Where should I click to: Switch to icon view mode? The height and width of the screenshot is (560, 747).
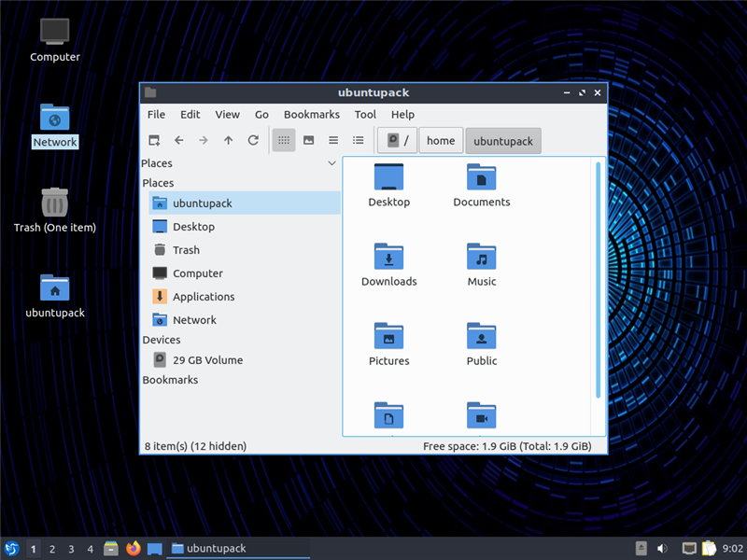(x=284, y=141)
